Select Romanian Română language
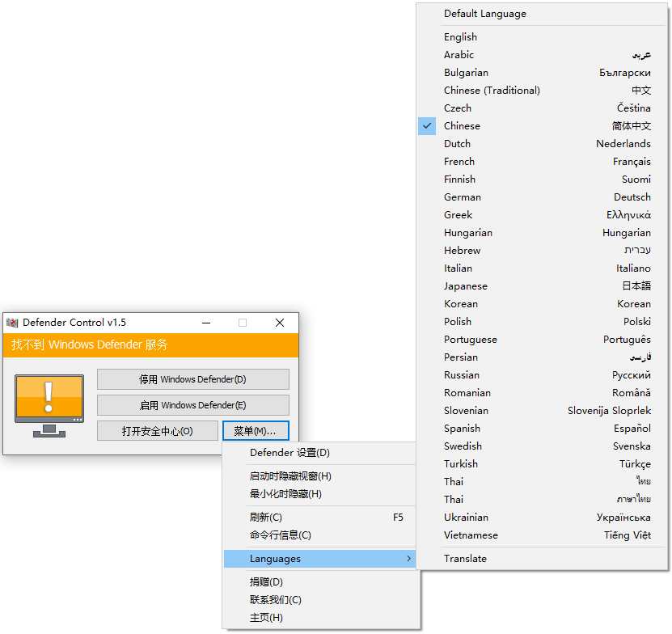672x634 pixels. (542, 393)
